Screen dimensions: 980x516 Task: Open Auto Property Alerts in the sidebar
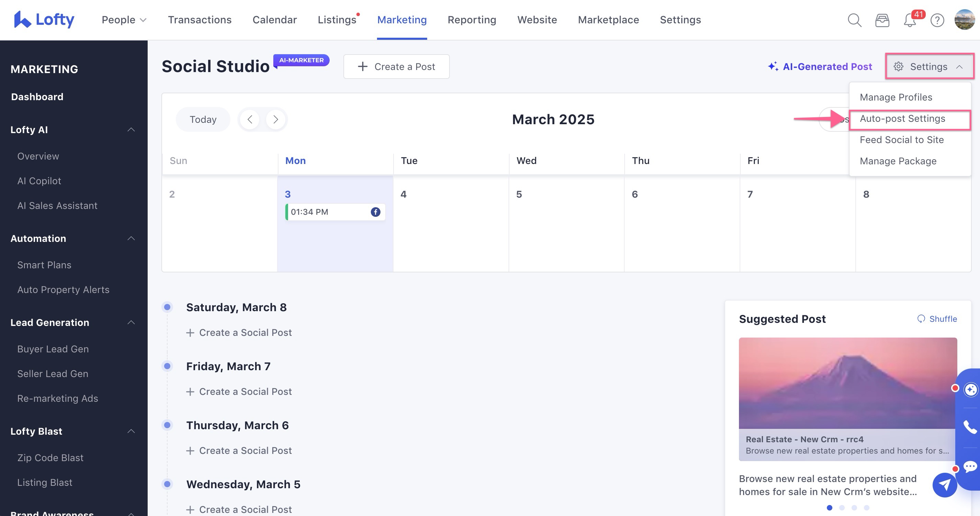(63, 290)
